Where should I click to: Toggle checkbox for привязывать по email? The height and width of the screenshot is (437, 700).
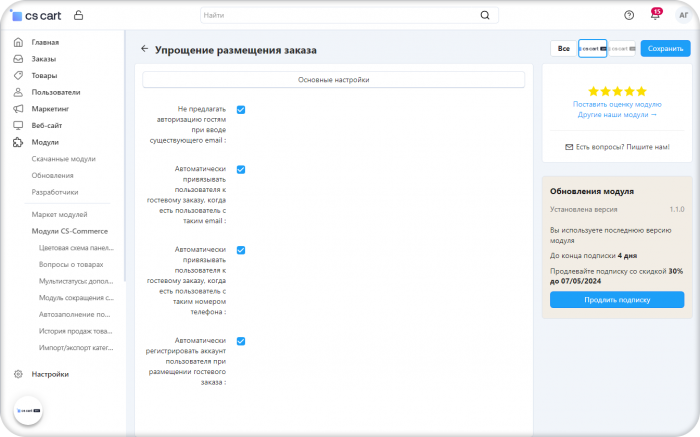pyautogui.click(x=241, y=170)
